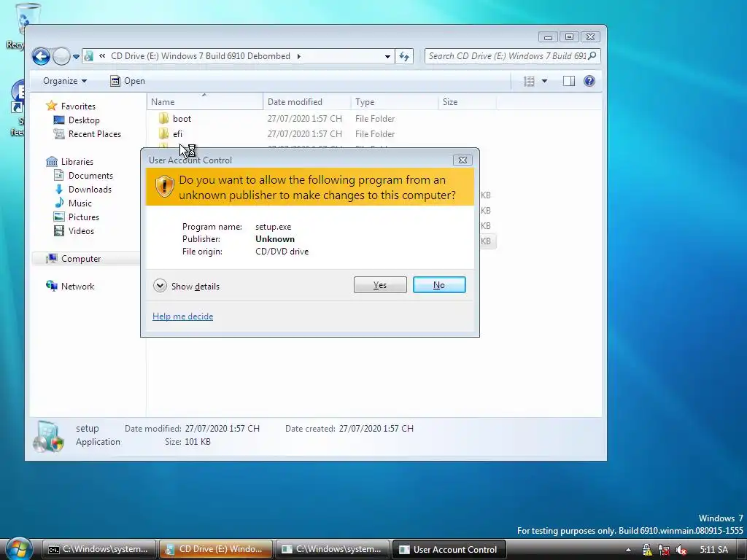Select Favorites in navigation pane

pos(78,106)
